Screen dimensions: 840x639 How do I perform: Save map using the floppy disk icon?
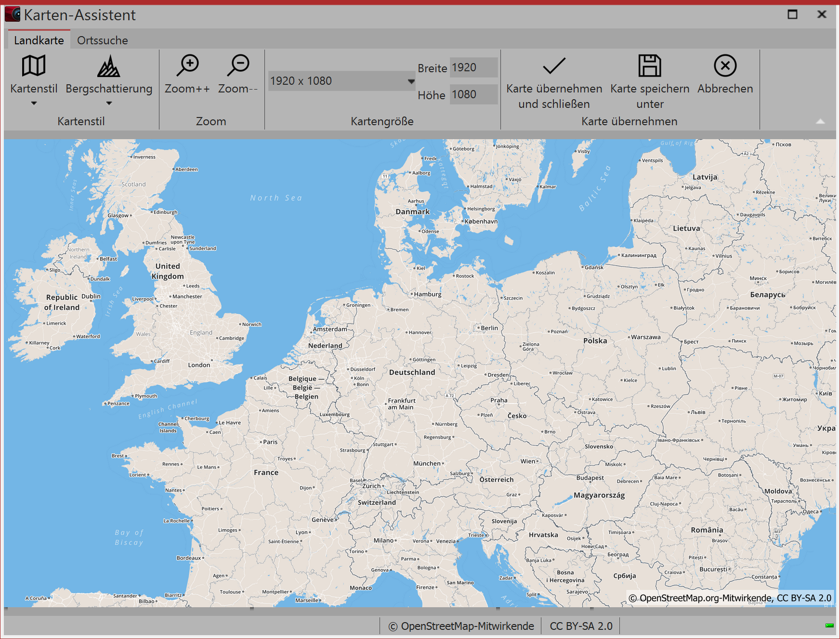(x=650, y=66)
